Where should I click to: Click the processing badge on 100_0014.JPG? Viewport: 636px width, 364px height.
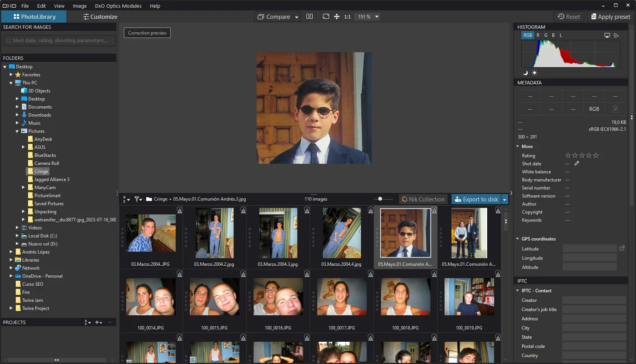180,273
